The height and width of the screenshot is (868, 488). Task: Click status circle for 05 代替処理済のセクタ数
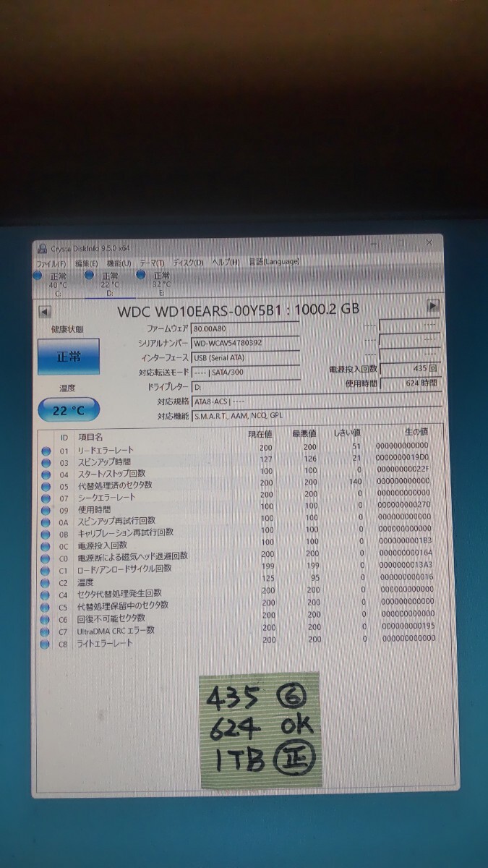pyautogui.click(x=46, y=486)
